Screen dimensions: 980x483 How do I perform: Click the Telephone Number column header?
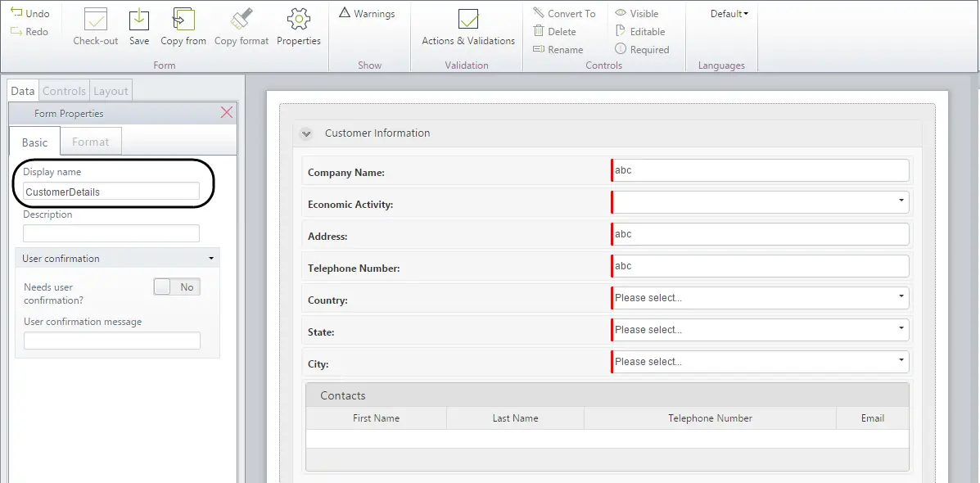point(710,418)
